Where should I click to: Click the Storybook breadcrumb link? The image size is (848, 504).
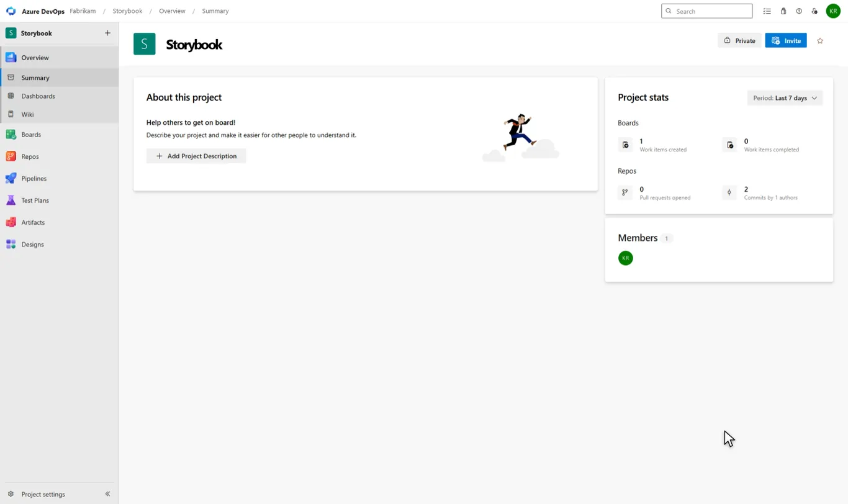(x=127, y=11)
